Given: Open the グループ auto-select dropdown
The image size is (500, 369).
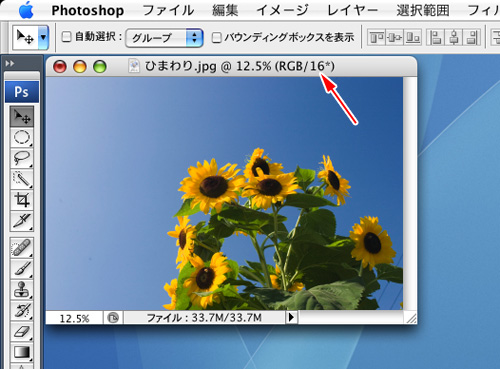Looking at the screenshot, I should point(164,38).
